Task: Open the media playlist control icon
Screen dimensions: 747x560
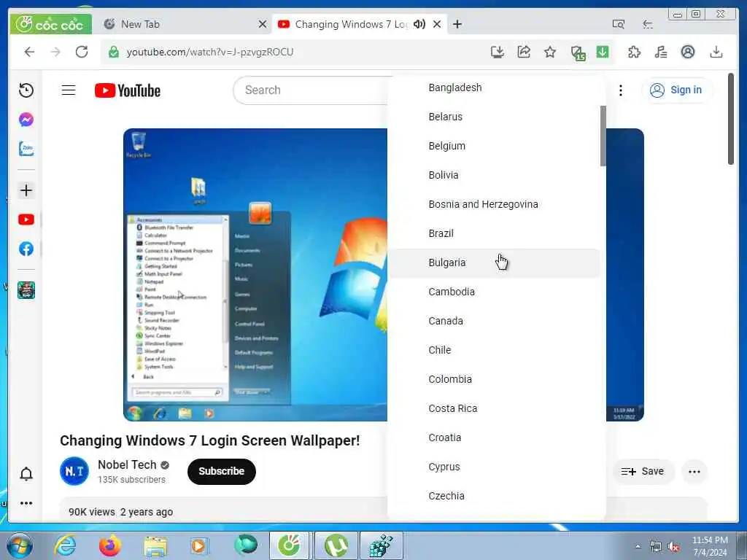Action: pyautogui.click(x=661, y=52)
